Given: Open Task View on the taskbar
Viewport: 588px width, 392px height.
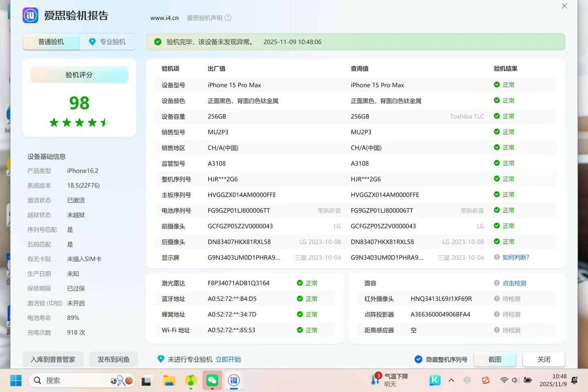Looking at the screenshot, I should pos(147,381).
